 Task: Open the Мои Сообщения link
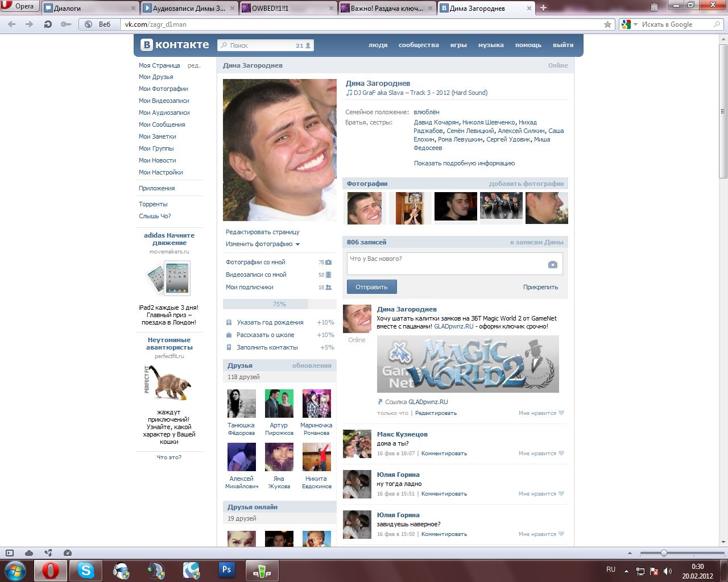[162, 124]
